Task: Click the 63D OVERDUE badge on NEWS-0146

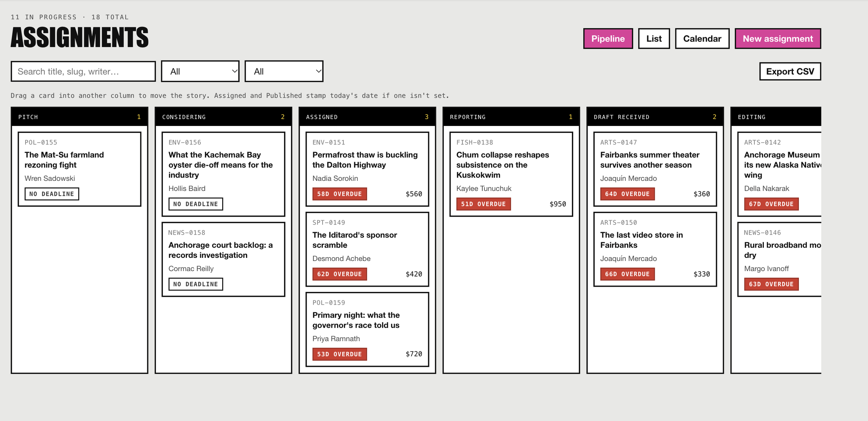Action: 771,284
